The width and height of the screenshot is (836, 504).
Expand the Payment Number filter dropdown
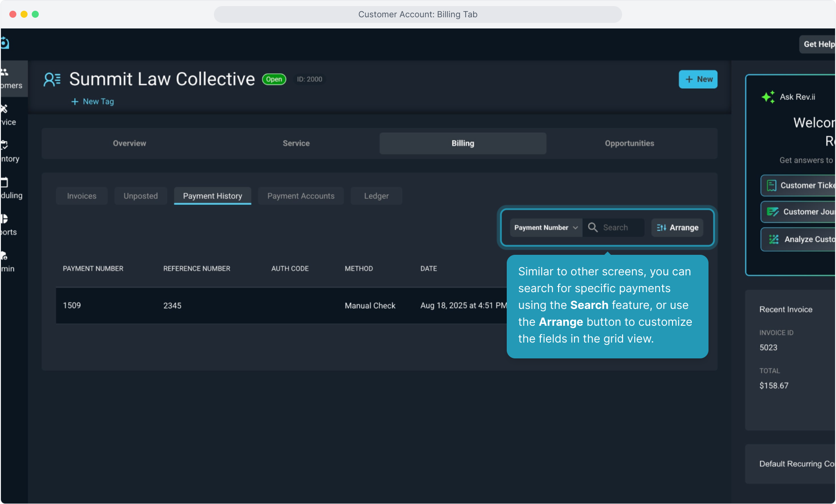546,228
